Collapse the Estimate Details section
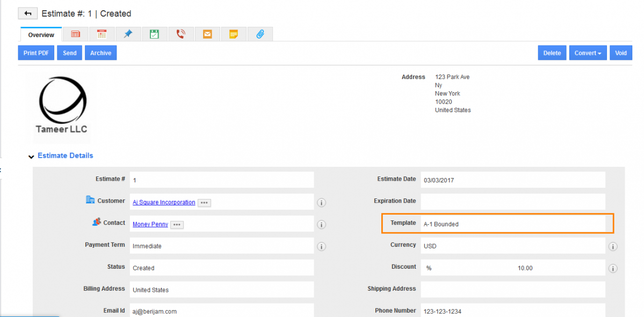This screenshot has width=644, height=317. pos(31,156)
